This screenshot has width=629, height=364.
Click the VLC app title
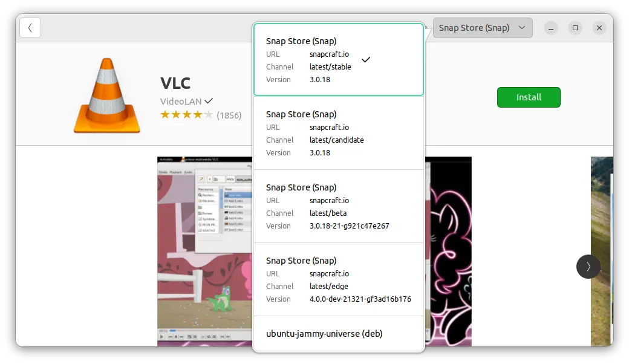tap(175, 83)
